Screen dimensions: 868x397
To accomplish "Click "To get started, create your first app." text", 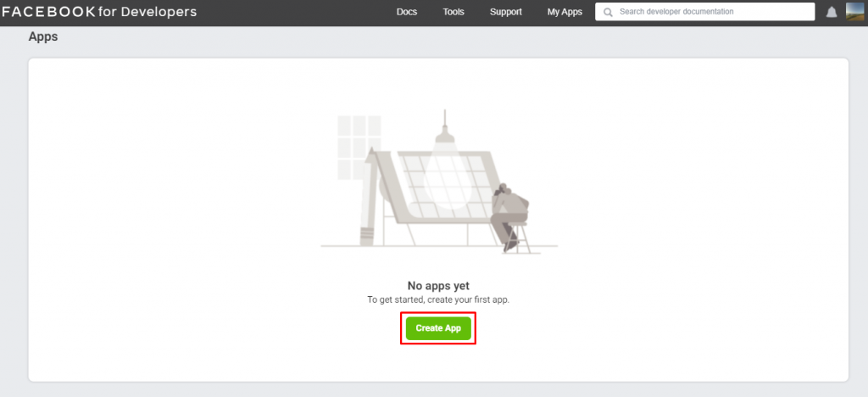I will [438, 300].
